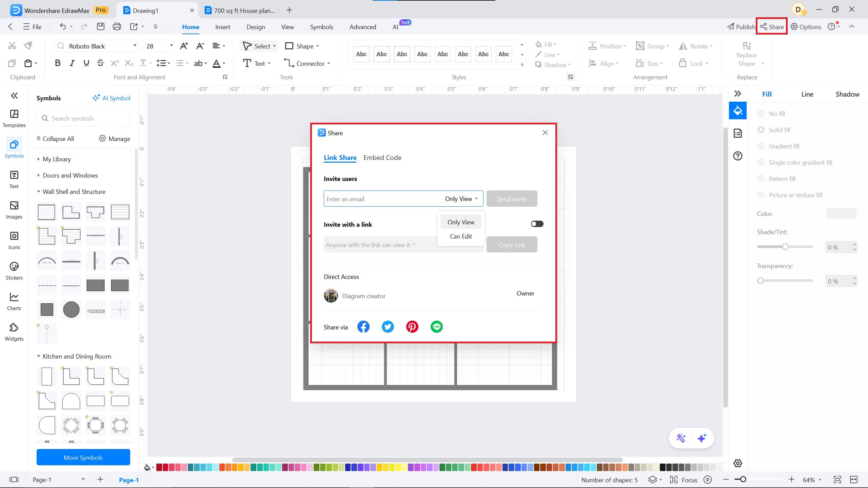The width and height of the screenshot is (868, 488).
Task: Click the Send Invite button
Action: click(x=511, y=199)
